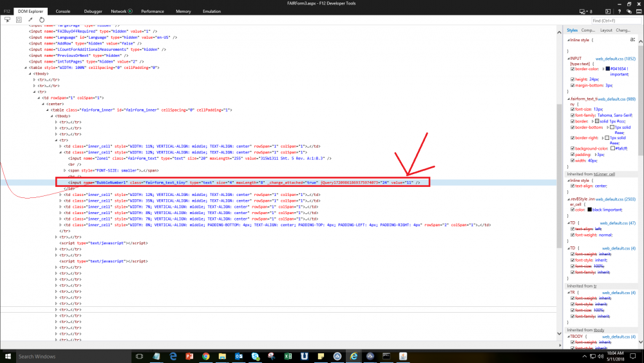Uncheck the border-color property checkbox
The height and width of the screenshot is (363, 644).
[573, 69]
